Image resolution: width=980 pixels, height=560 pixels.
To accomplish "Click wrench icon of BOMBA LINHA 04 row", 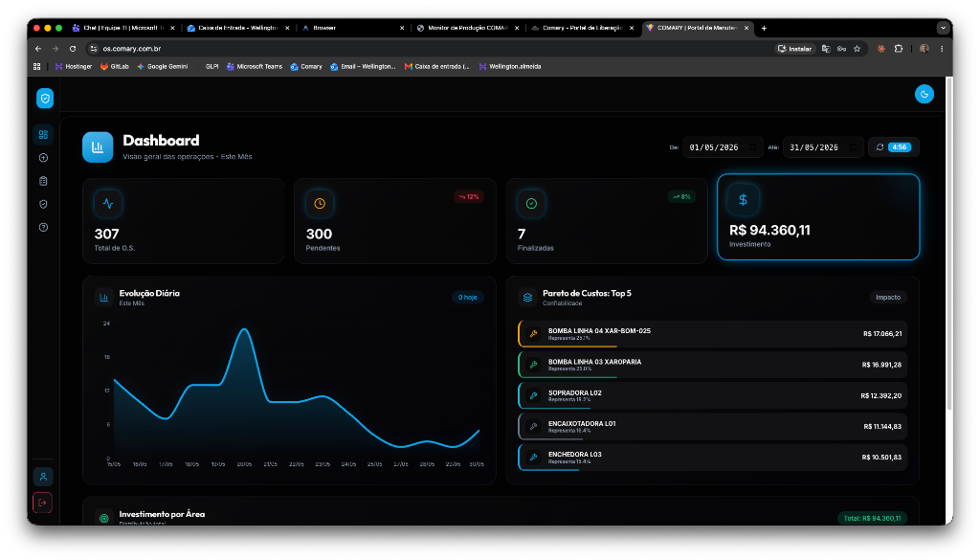I will point(533,334).
